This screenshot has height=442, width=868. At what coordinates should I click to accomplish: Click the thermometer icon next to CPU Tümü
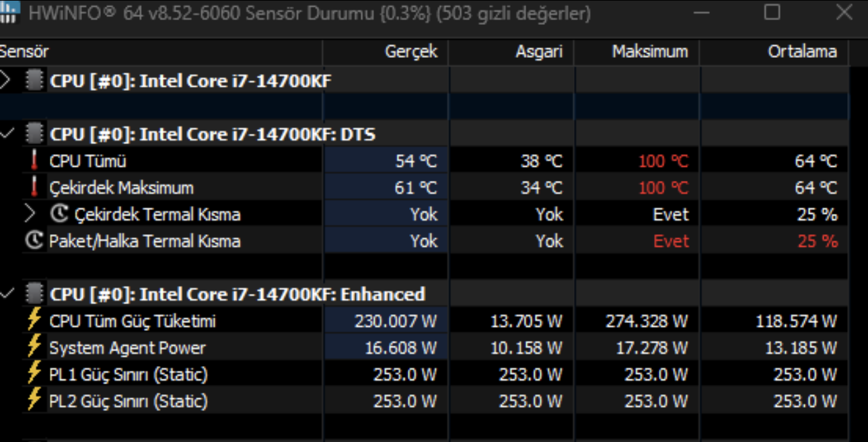click(34, 161)
